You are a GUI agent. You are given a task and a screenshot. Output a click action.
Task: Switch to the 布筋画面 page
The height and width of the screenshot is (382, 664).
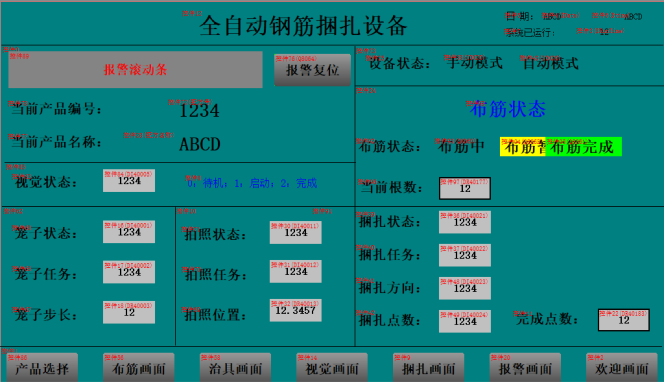click(138, 368)
